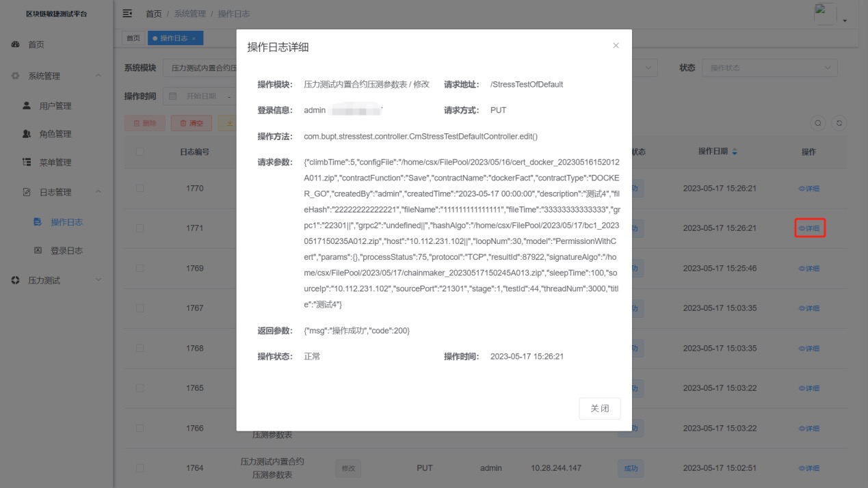Viewport: 868px width, 488px height.
Task: Toggle the sidebar collapse hamburger icon
Action: [x=127, y=14]
